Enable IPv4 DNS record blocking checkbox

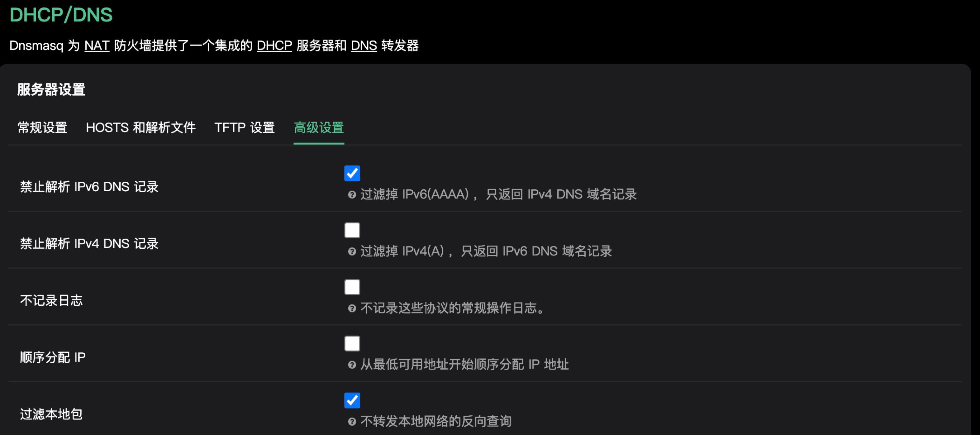[352, 230]
